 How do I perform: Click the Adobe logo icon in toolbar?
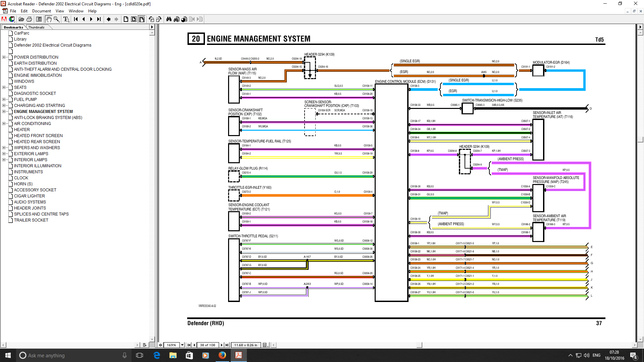coord(4,19)
